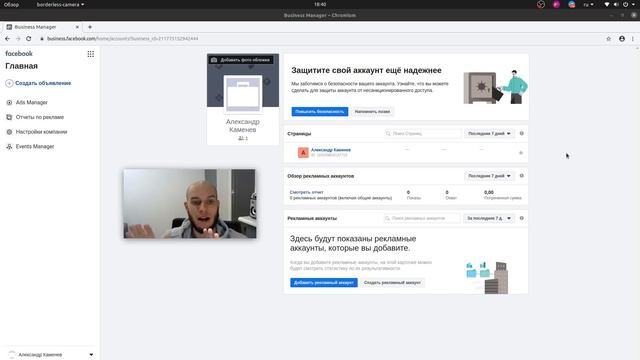Click the clock in top bar

pos(320,4)
